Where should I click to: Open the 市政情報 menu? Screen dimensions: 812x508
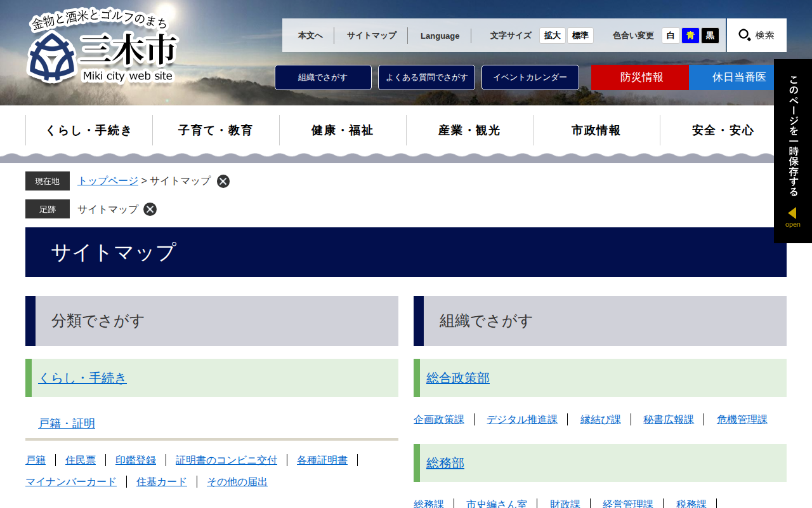(x=596, y=130)
